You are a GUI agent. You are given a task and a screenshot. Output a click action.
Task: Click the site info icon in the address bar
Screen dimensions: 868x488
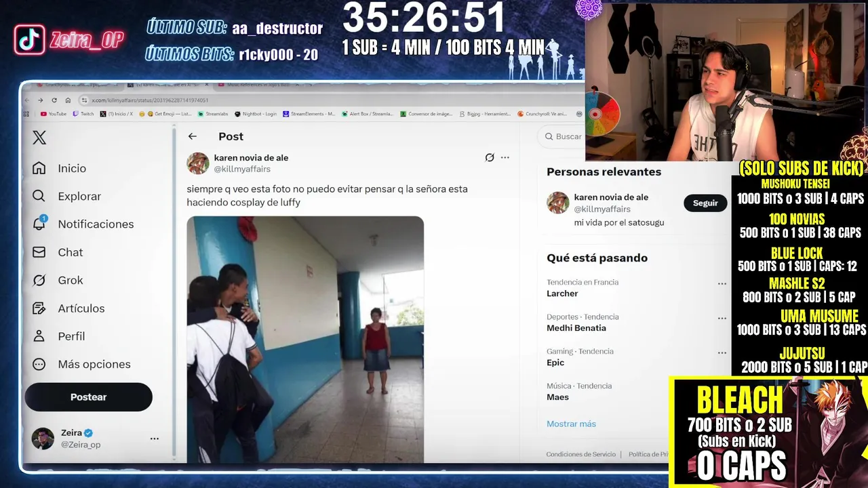[84, 100]
